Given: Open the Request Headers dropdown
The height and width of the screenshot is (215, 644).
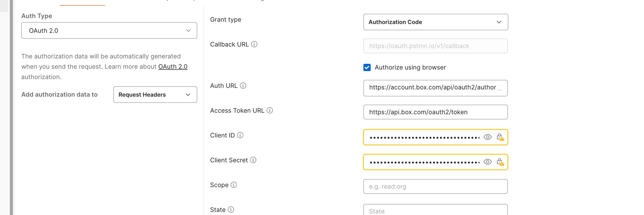Looking at the screenshot, I should pos(155,95).
